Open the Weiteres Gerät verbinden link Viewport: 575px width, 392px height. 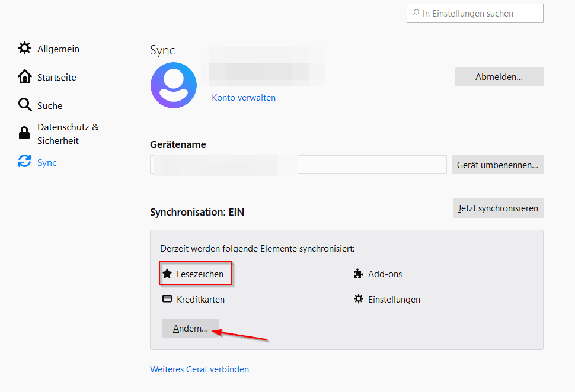pos(199,369)
